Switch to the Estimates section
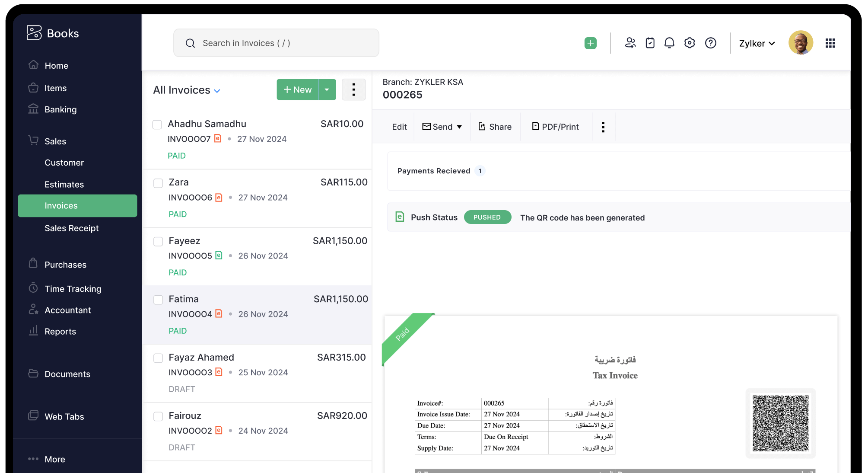Viewport: 868px width, 473px height. coord(64,184)
